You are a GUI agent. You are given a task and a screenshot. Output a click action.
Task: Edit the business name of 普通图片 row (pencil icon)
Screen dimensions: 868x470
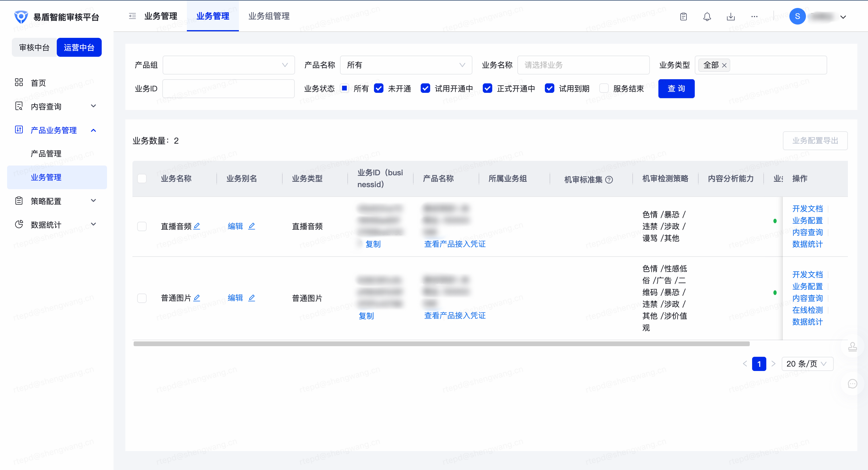pyautogui.click(x=197, y=298)
